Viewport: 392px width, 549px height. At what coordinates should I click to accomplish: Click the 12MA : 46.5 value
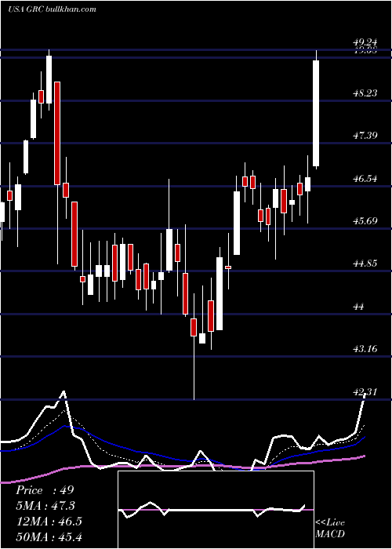pyautogui.click(x=49, y=522)
